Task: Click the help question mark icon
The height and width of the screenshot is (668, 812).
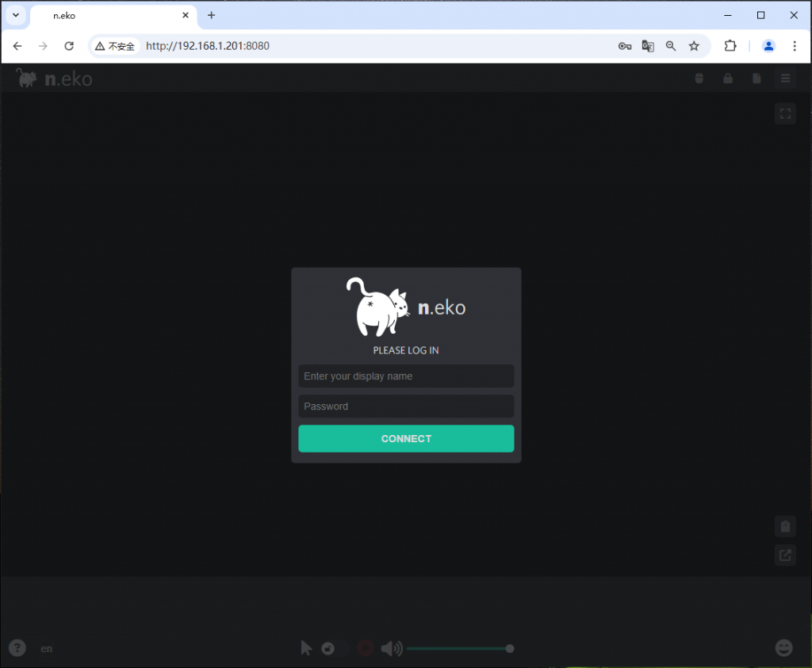Action: point(17,647)
